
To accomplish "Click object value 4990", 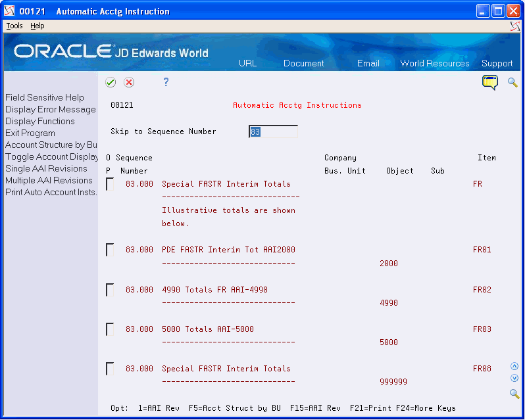I will pos(389,303).
